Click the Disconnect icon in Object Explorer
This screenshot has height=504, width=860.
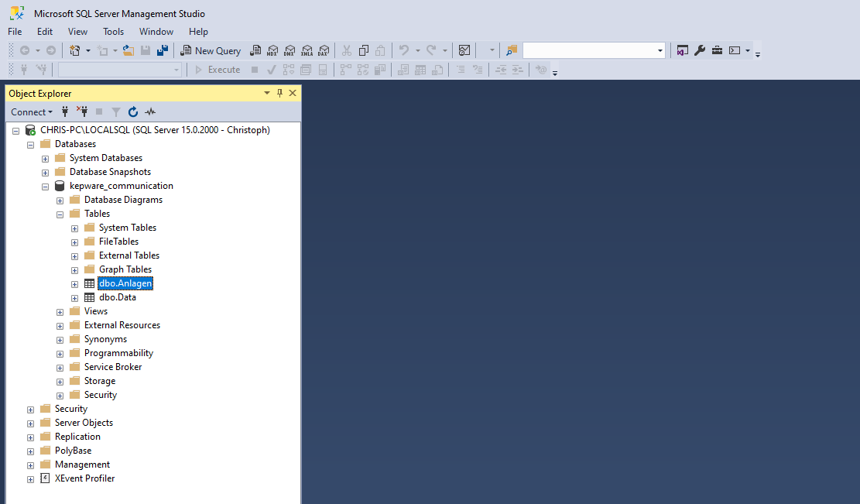pyautogui.click(x=82, y=112)
